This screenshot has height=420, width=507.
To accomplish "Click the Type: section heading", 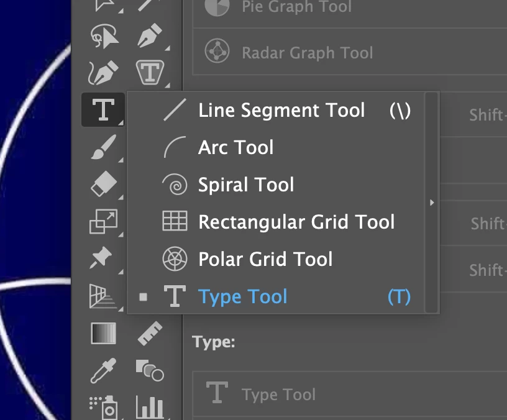I will [214, 342].
